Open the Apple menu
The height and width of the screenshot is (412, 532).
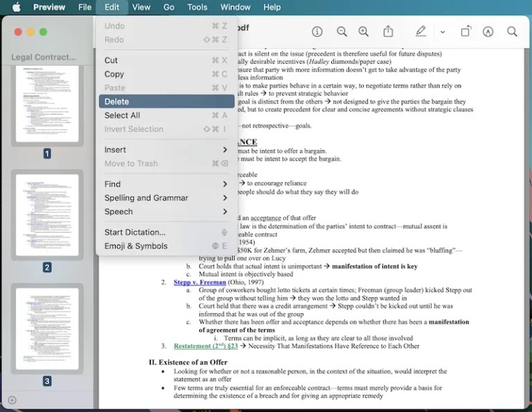[16, 7]
